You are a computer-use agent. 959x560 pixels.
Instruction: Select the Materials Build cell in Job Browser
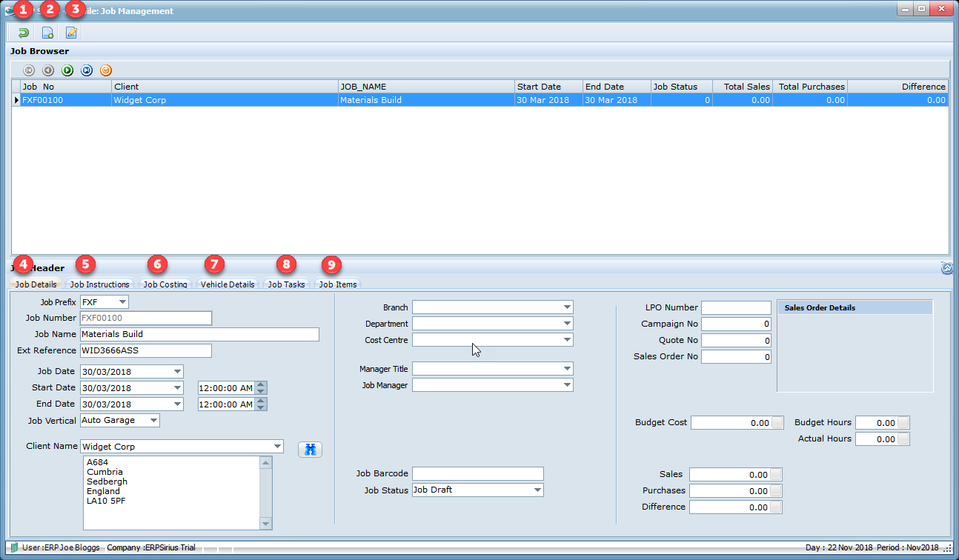[426, 100]
